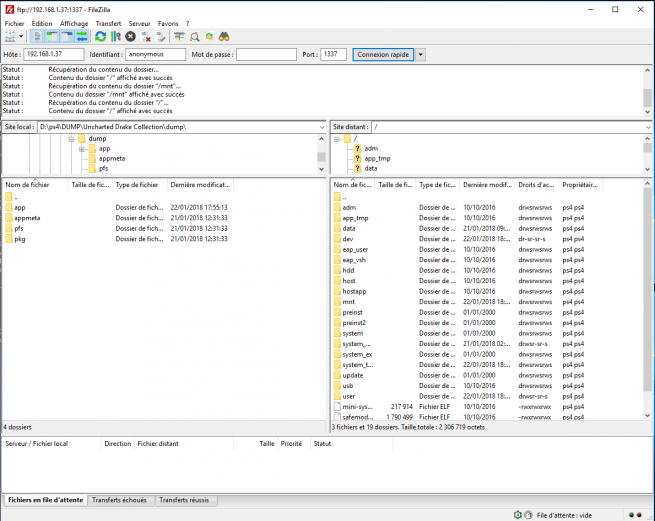Toggle message log display
Screen dimensions: 655x521
37,37
